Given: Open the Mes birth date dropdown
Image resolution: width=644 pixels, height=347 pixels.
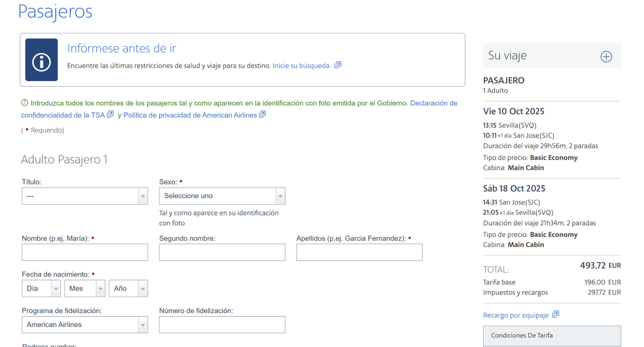Looking at the screenshot, I should (84, 288).
